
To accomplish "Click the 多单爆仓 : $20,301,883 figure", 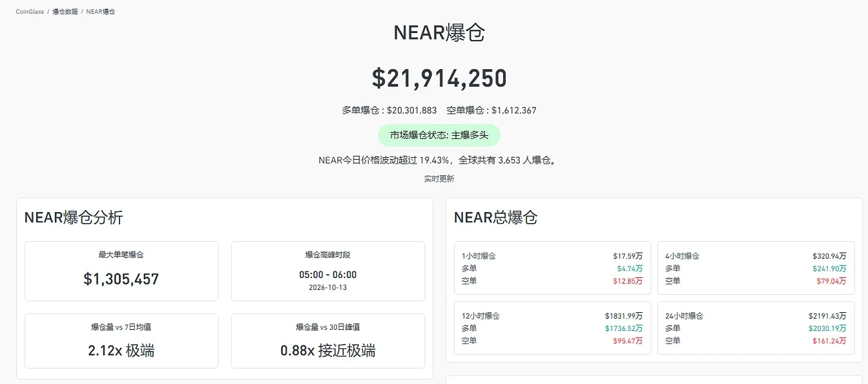I will (x=389, y=111).
